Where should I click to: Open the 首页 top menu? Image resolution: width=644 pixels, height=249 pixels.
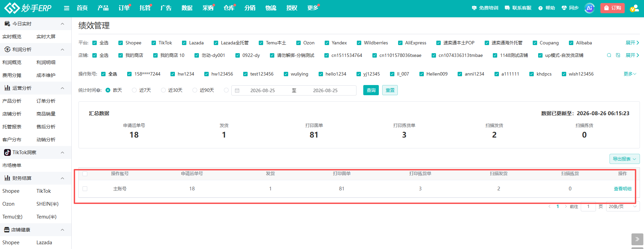coord(82,8)
